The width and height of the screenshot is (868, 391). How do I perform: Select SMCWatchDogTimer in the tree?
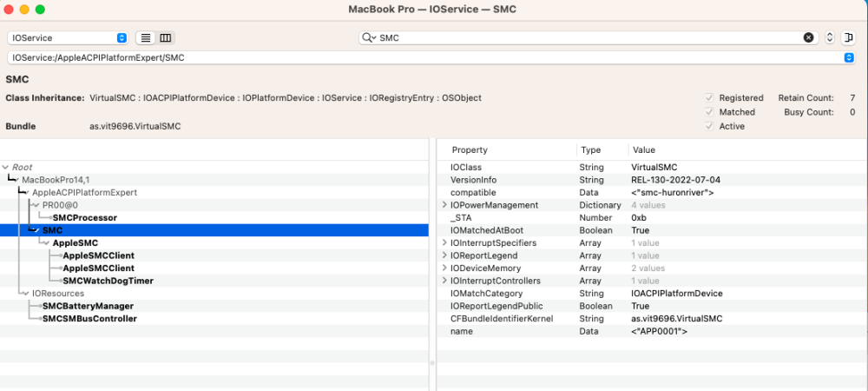(x=108, y=281)
